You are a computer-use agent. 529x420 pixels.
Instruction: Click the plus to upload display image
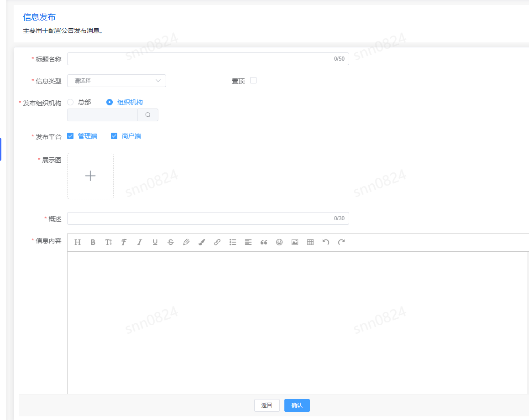(x=90, y=176)
